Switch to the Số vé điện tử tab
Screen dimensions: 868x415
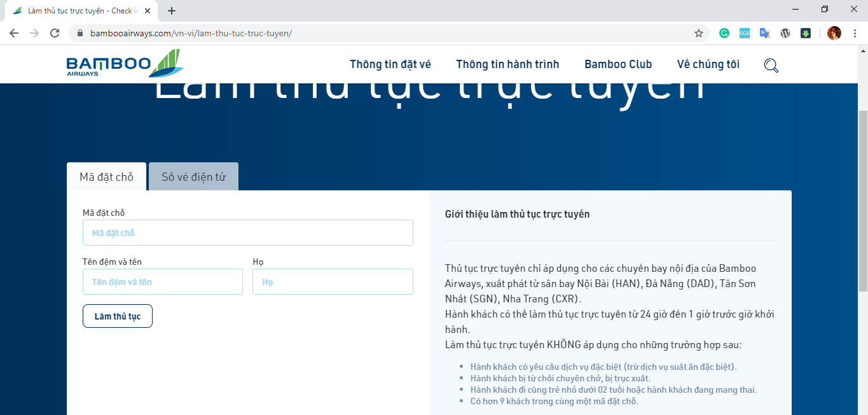tap(193, 177)
